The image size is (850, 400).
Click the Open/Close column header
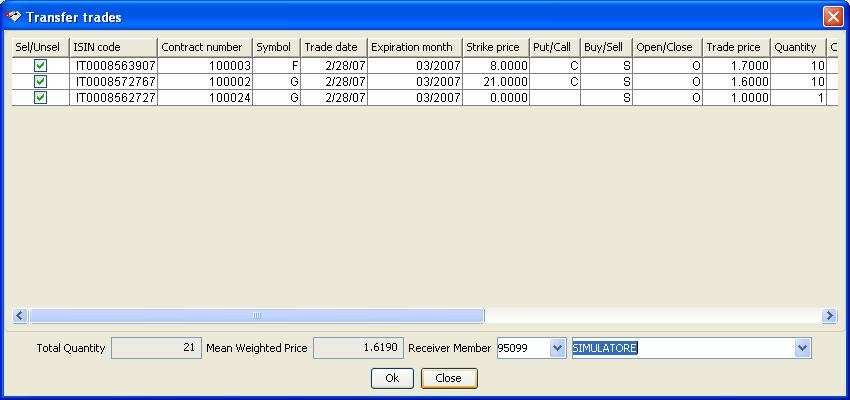667,47
